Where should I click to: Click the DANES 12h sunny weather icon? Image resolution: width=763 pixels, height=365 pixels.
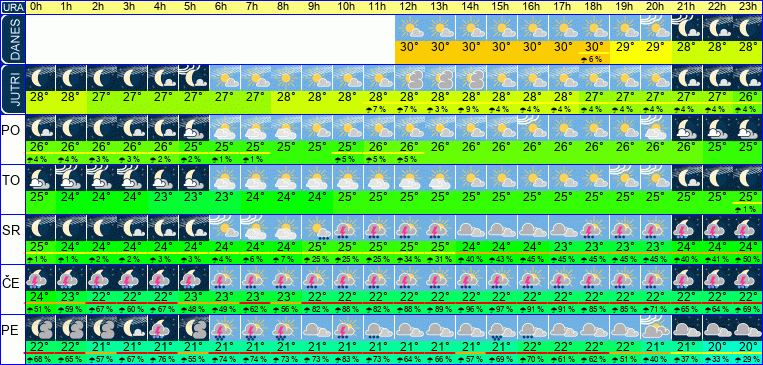pos(410,28)
